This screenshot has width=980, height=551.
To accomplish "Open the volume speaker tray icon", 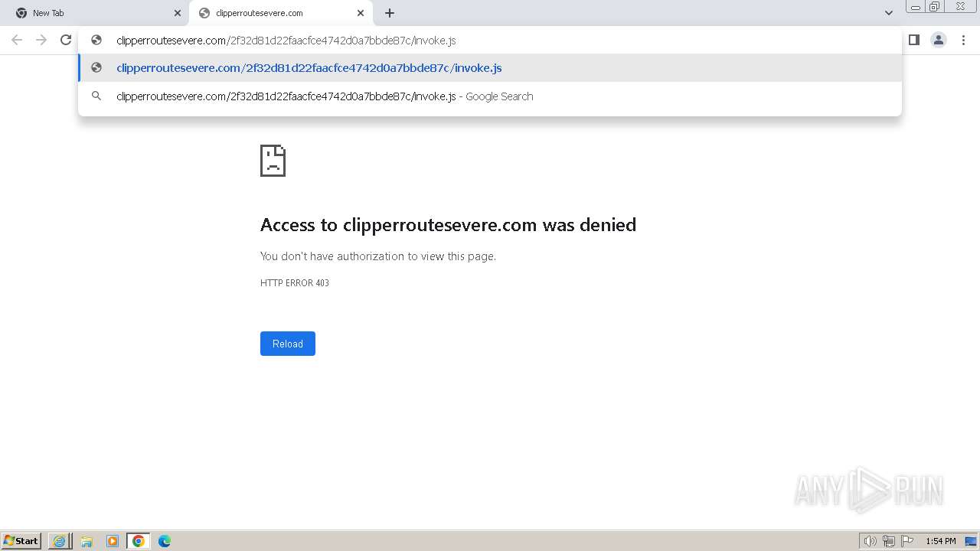I will 870,541.
